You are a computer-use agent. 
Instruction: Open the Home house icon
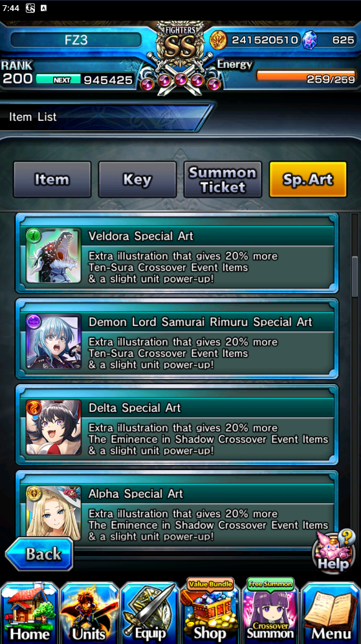pos(30,613)
